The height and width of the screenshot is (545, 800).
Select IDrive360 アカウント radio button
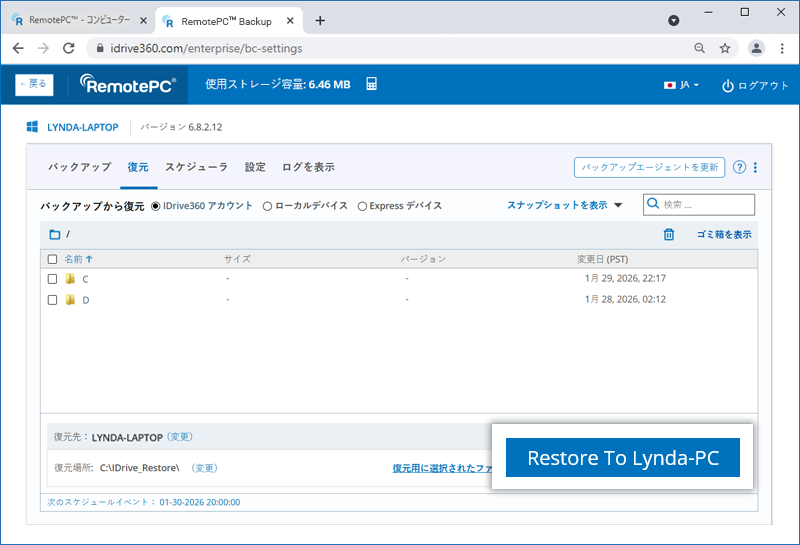tap(156, 206)
